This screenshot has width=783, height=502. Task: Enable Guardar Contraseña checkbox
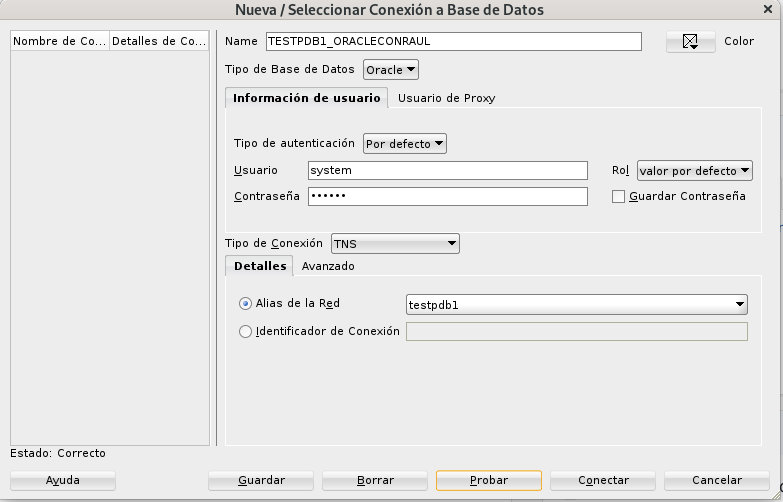[619, 197]
